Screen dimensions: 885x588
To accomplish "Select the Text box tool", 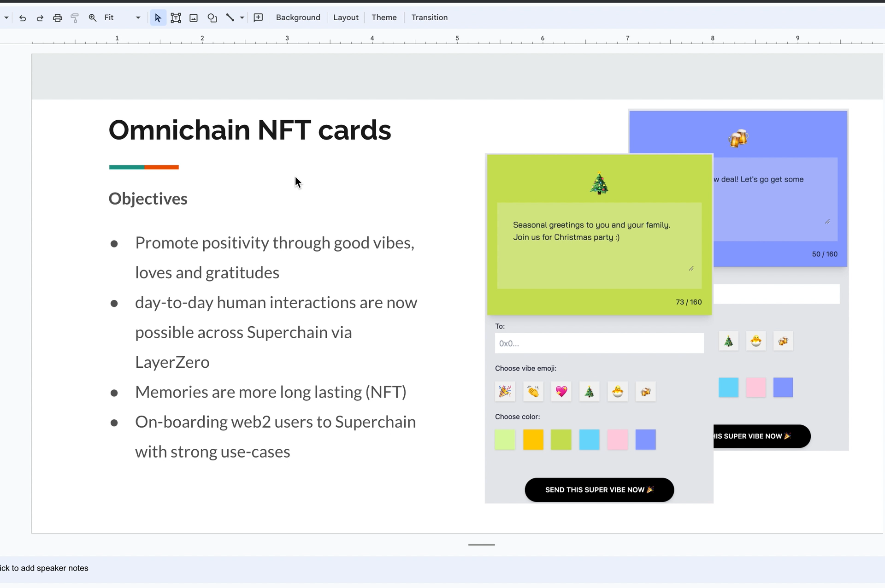I will [x=176, y=18].
